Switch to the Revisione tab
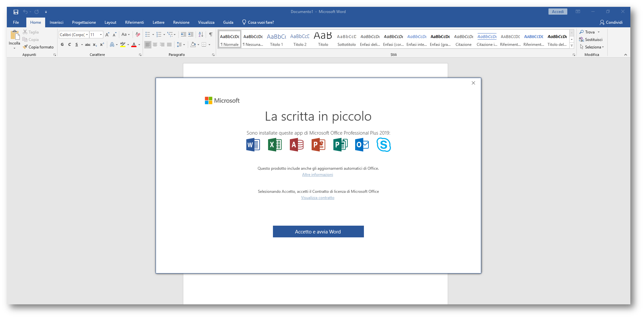Viewport: 644px width, 318px height. 181,22
